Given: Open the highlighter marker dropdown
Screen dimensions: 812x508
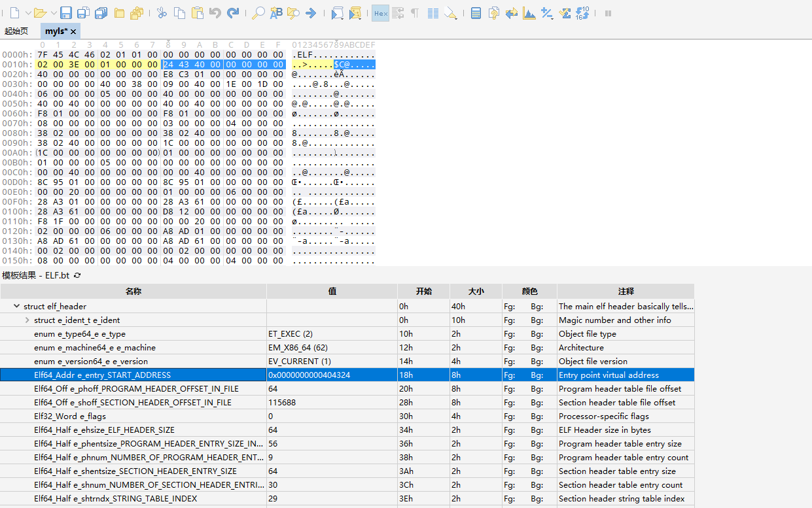Looking at the screenshot, I should point(450,13).
